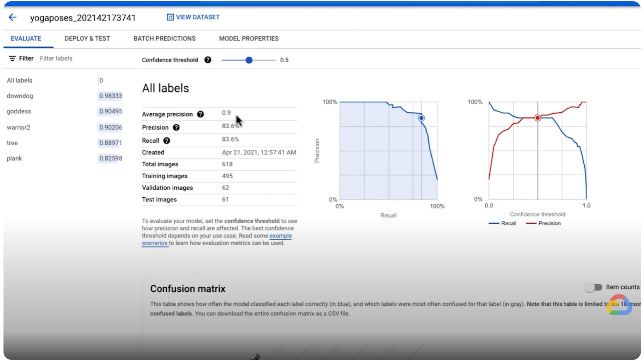Viewport: 644px width, 361px height.
Task: Select the Evaluate tab
Action: point(26,39)
